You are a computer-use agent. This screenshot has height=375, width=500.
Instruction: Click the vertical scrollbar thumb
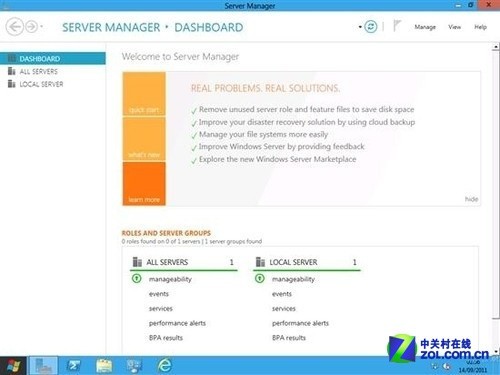coord(496,185)
